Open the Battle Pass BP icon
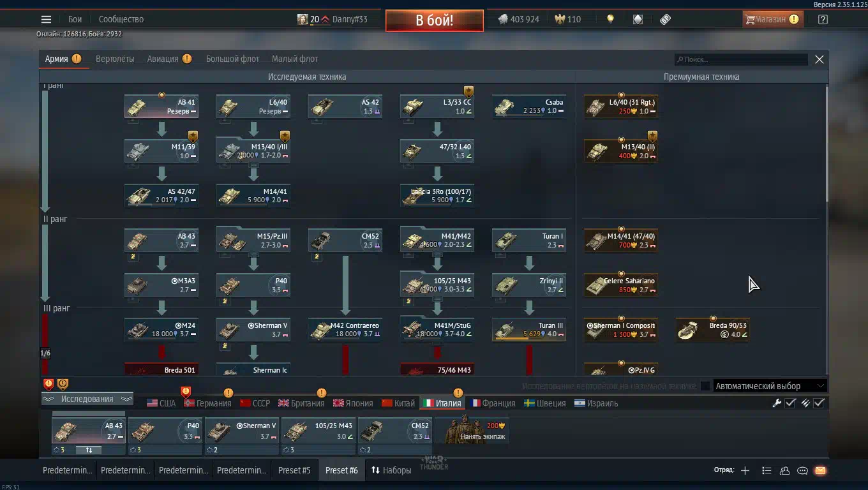This screenshot has width=868, height=490. tap(665, 19)
